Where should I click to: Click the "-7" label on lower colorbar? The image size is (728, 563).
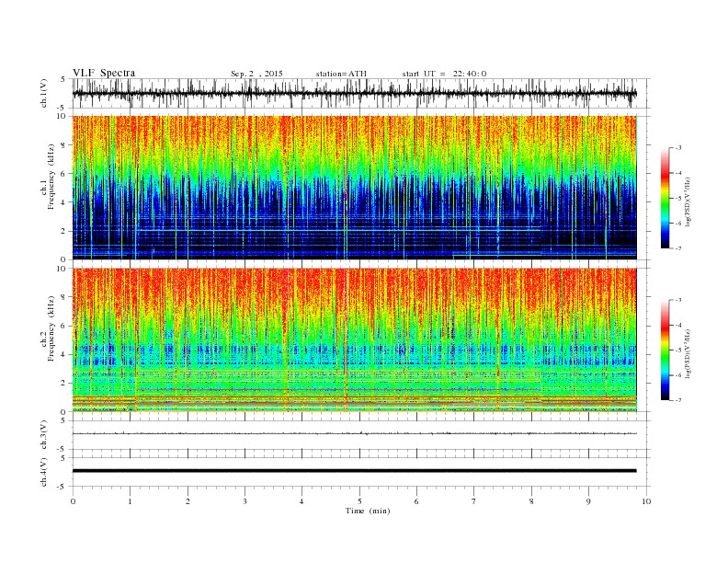(x=677, y=400)
